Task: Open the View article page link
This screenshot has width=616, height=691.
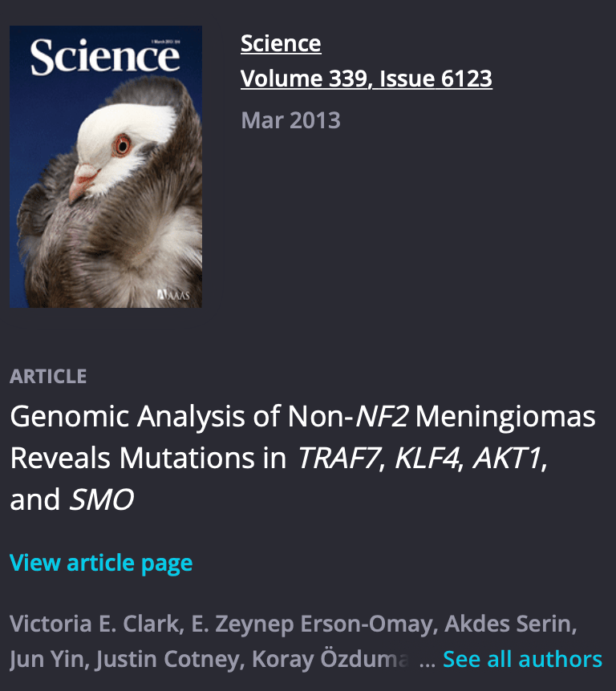Action: (101, 563)
